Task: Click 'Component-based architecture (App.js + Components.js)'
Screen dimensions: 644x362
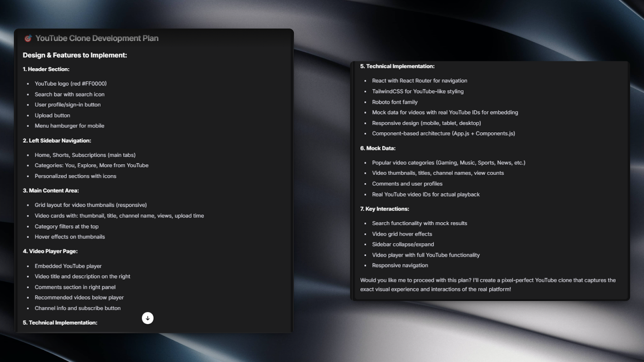Action: (444, 134)
